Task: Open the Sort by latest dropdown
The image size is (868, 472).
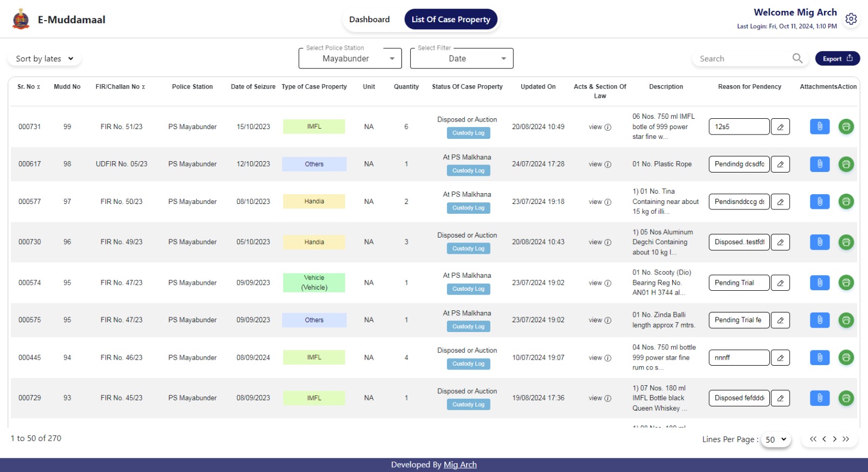Action: 44,59
